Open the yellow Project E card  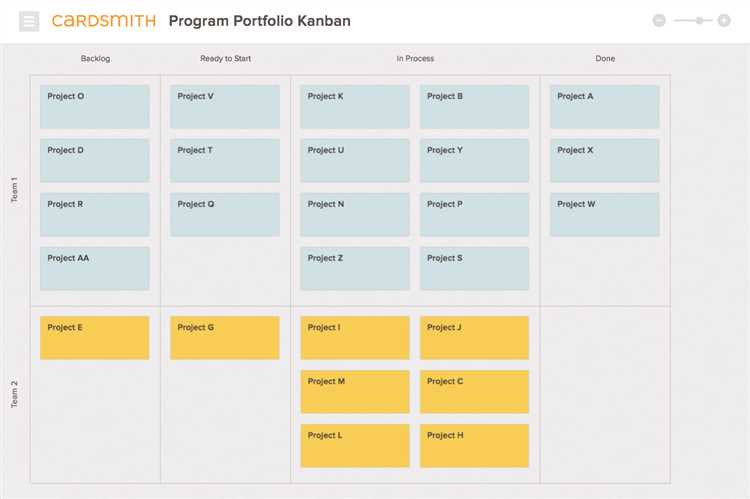click(95, 338)
